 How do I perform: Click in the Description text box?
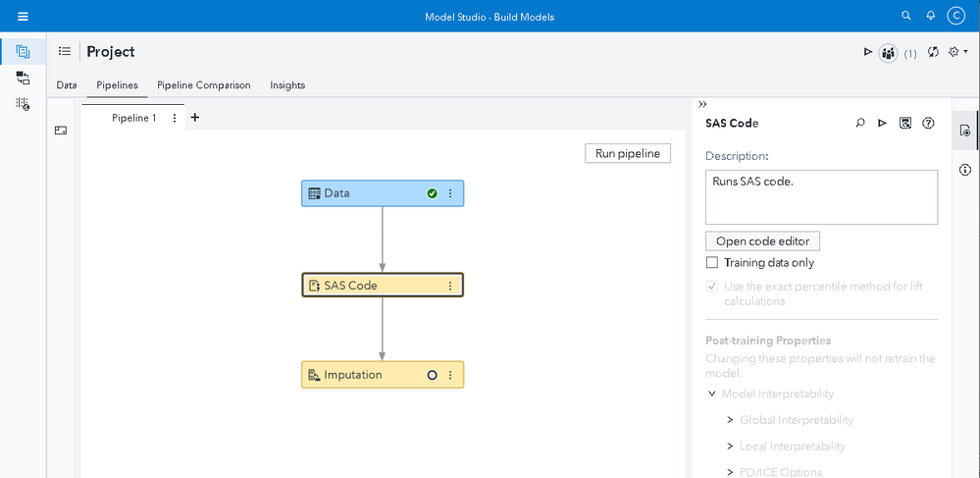[x=821, y=196]
